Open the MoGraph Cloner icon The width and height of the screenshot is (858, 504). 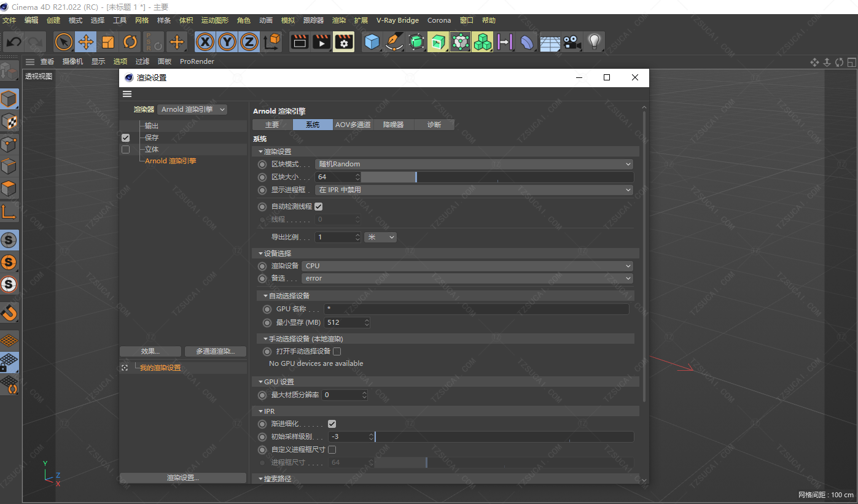tap(482, 42)
